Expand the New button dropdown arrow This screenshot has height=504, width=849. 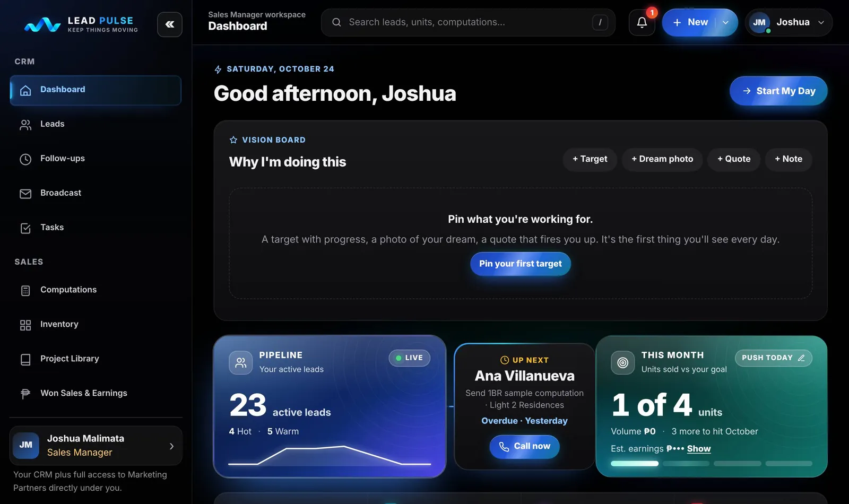tap(726, 22)
